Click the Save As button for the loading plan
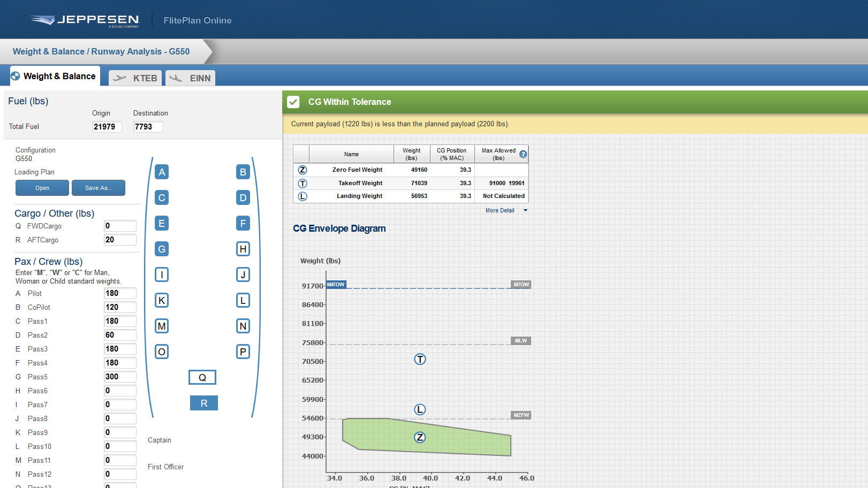 coord(99,188)
